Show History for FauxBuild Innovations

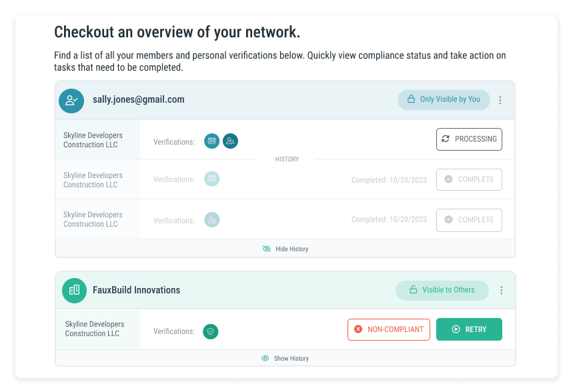pyautogui.click(x=285, y=358)
